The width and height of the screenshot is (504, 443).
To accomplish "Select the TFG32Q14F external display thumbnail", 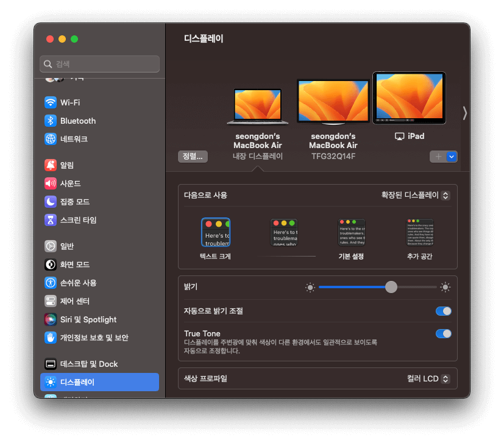I will pyautogui.click(x=333, y=102).
